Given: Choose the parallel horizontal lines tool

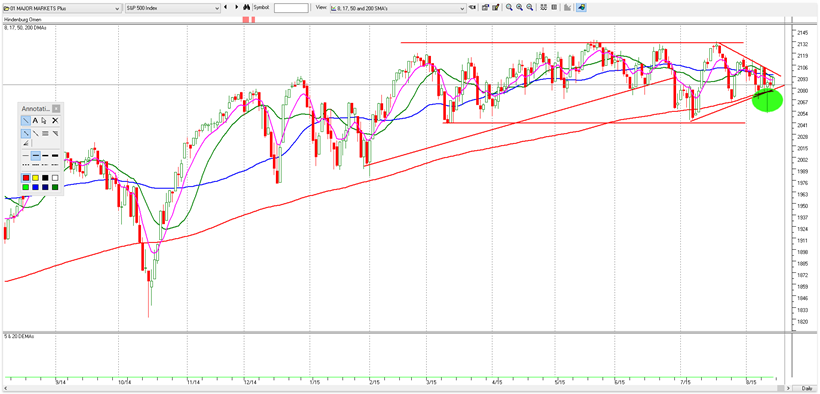Looking at the screenshot, I should [x=45, y=133].
